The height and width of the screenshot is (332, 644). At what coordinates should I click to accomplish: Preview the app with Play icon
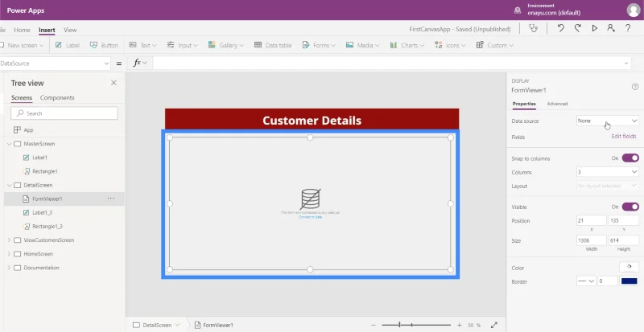(594, 28)
